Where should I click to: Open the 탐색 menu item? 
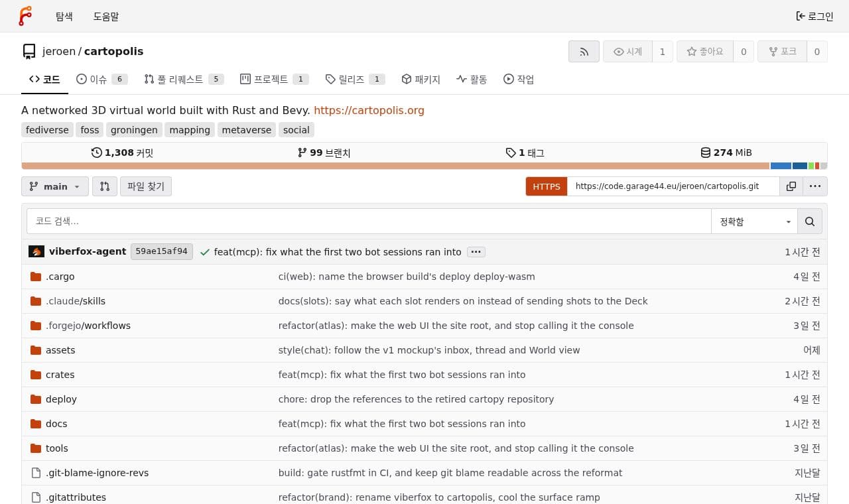(64, 16)
